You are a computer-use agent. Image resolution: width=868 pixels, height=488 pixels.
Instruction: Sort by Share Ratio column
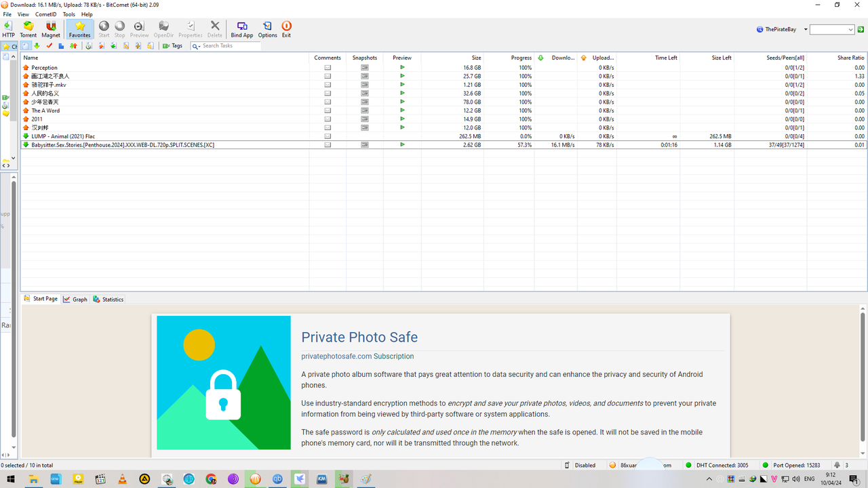pyautogui.click(x=837, y=58)
